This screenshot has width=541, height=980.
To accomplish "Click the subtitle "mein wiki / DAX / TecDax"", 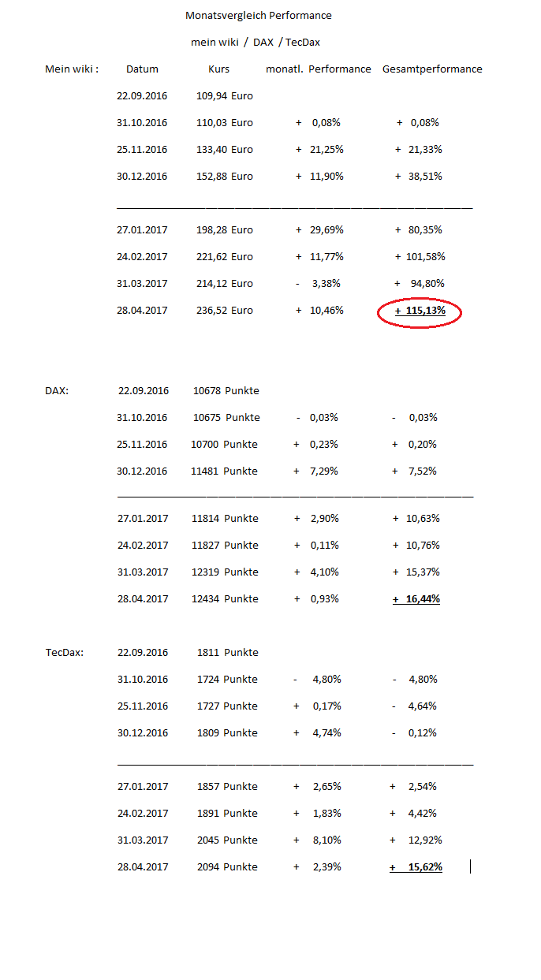I will point(256,43).
